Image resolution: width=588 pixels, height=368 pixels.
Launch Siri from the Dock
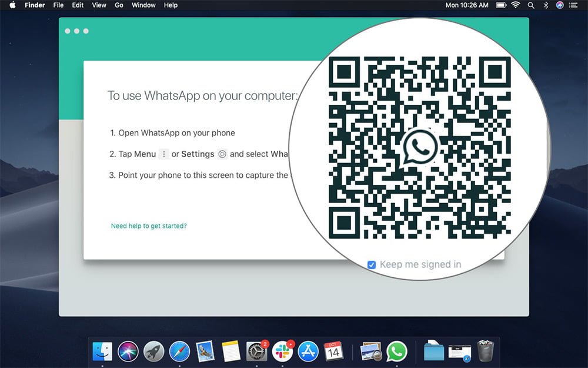(128, 352)
